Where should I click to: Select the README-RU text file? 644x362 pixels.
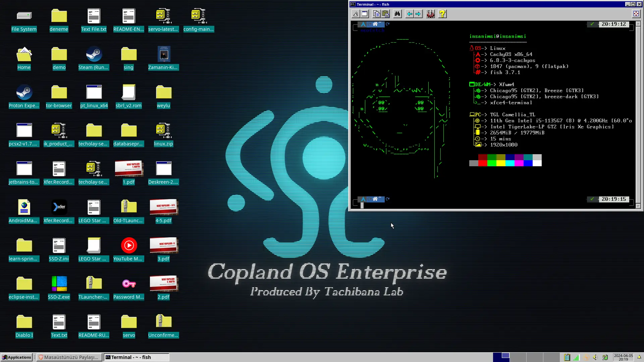coord(94,326)
